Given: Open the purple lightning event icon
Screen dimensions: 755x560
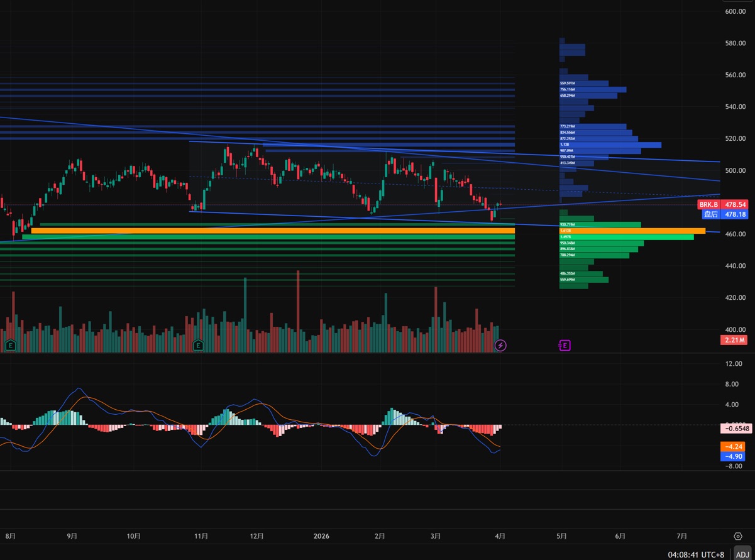Looking at the screenshot, I should click(x=500, y=345).
